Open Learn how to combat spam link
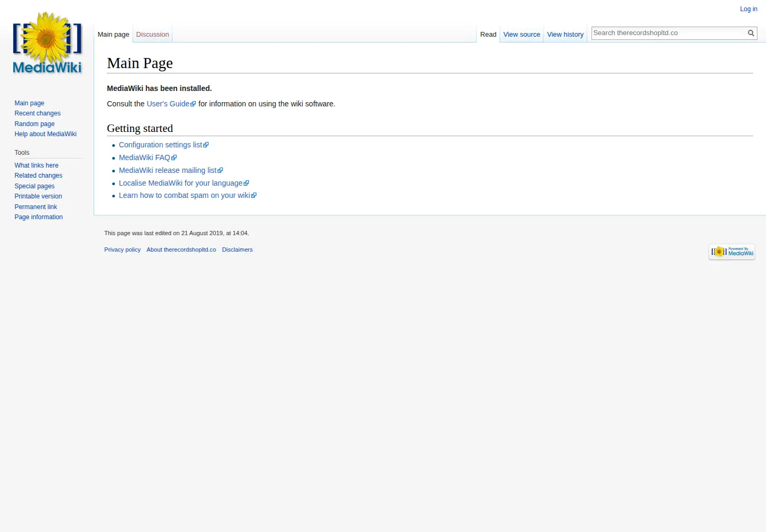The image size is (766, 532). 188,195
